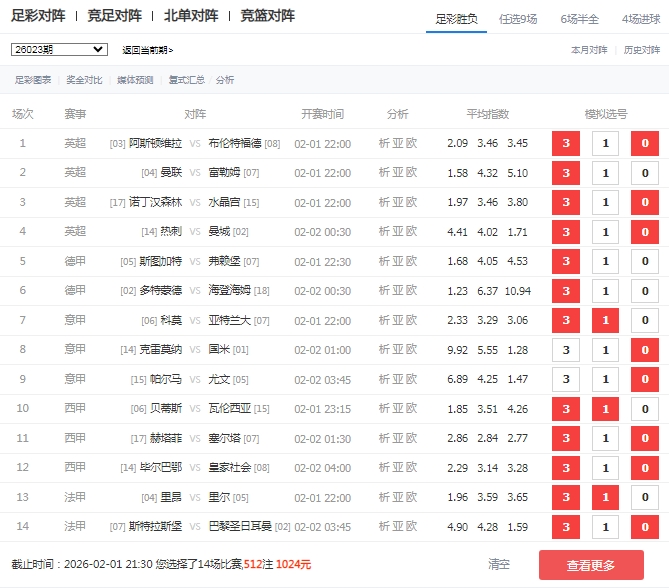Open 竞篮对阵 in top navigation
669x588 pixels.
[268, 16]
